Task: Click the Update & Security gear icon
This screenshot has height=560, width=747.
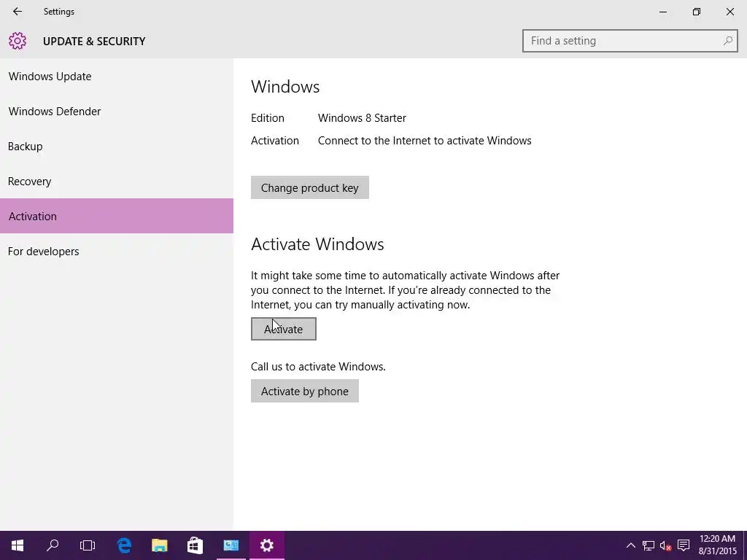Action: point(18,41)
